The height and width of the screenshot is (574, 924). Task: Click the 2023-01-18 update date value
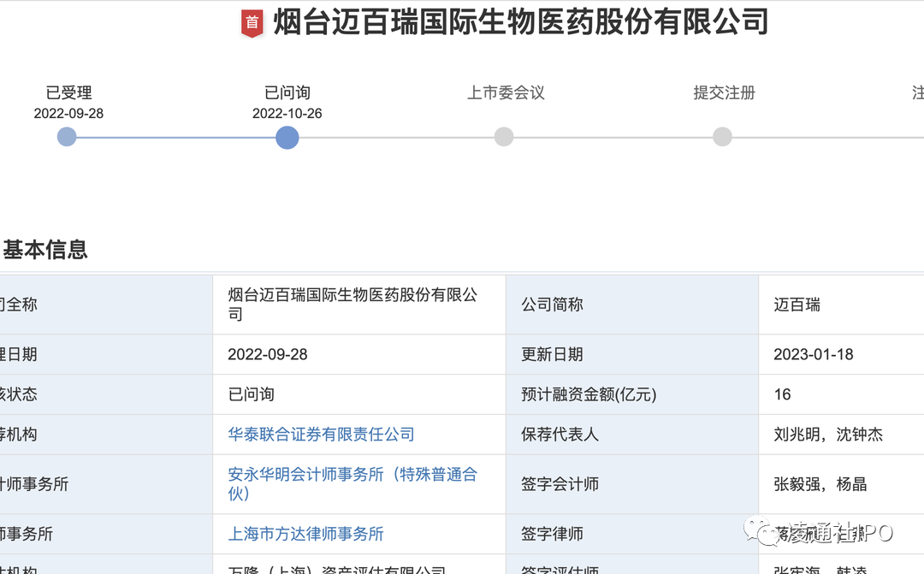coord(814,354)
